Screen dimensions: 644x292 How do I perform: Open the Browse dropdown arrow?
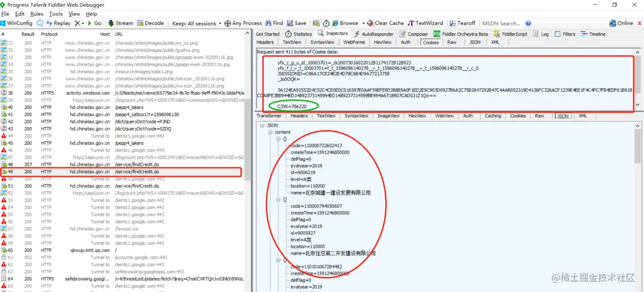click(363, 23)
